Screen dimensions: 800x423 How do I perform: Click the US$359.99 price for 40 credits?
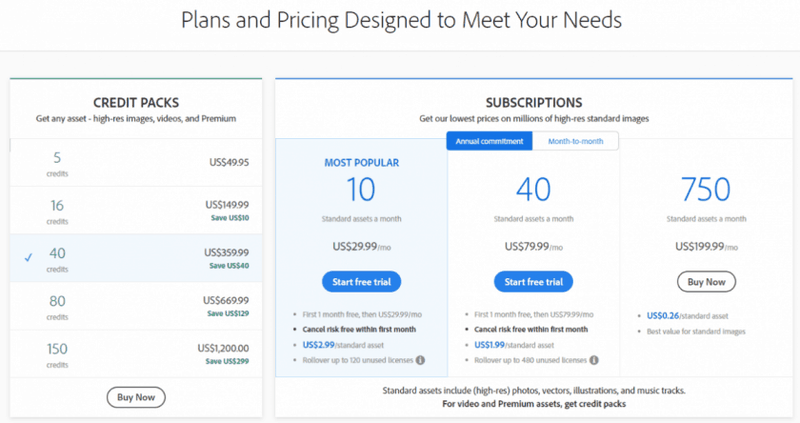click(225, 252)
